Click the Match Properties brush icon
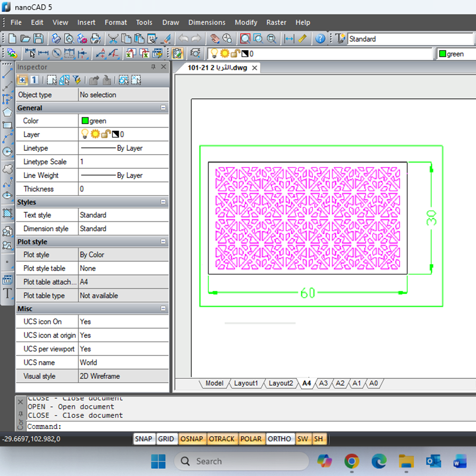476x476 pixels. tap(166, 39)
